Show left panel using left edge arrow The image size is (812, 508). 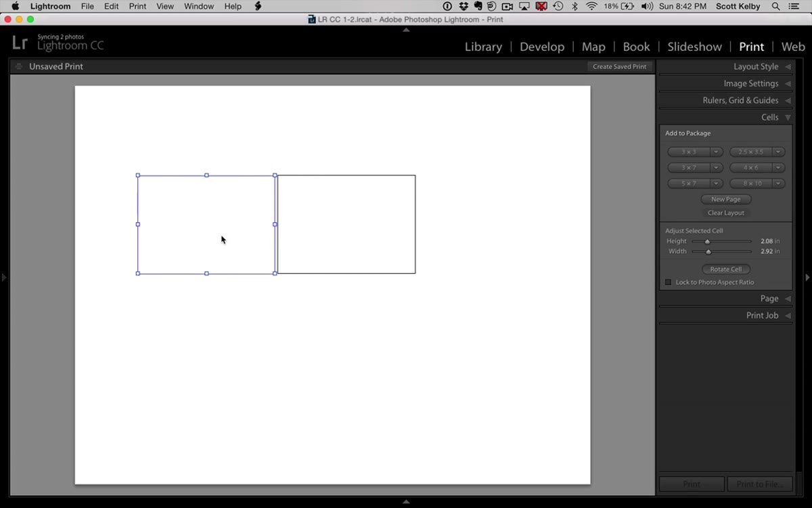pyautogui.click(x=4, y=277)
